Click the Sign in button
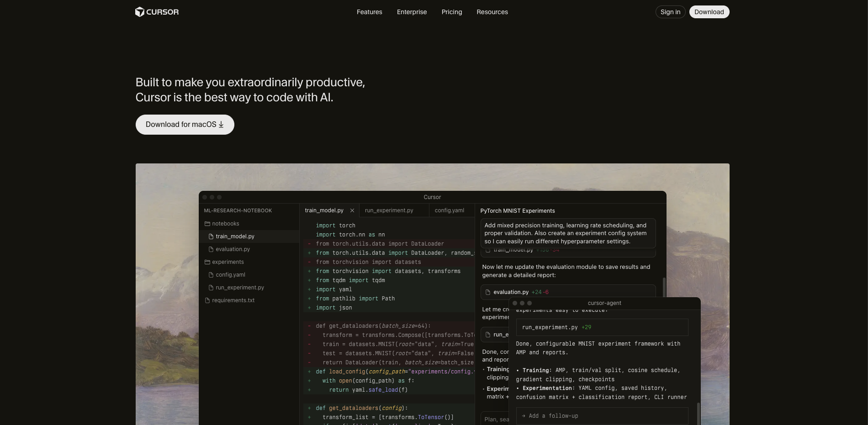Image resolution: width=868 pixels, height=425 pixels. click(670, 12)
